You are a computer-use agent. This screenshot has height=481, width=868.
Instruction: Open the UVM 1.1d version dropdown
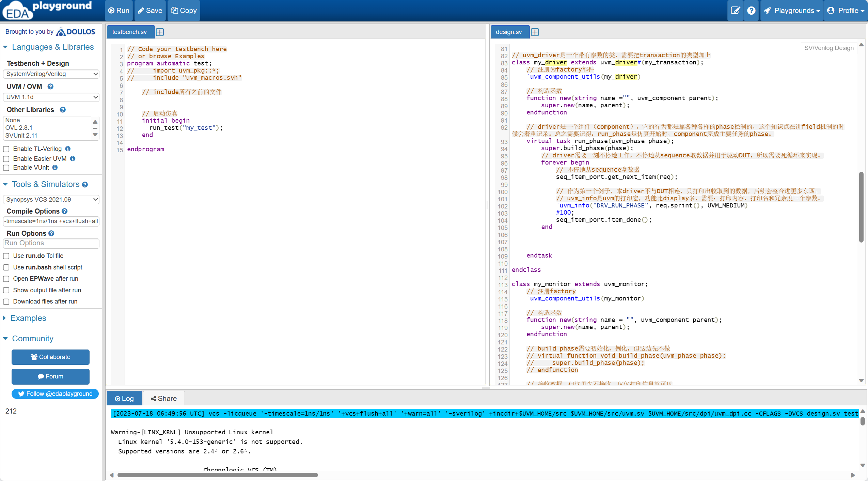(51, 97)
